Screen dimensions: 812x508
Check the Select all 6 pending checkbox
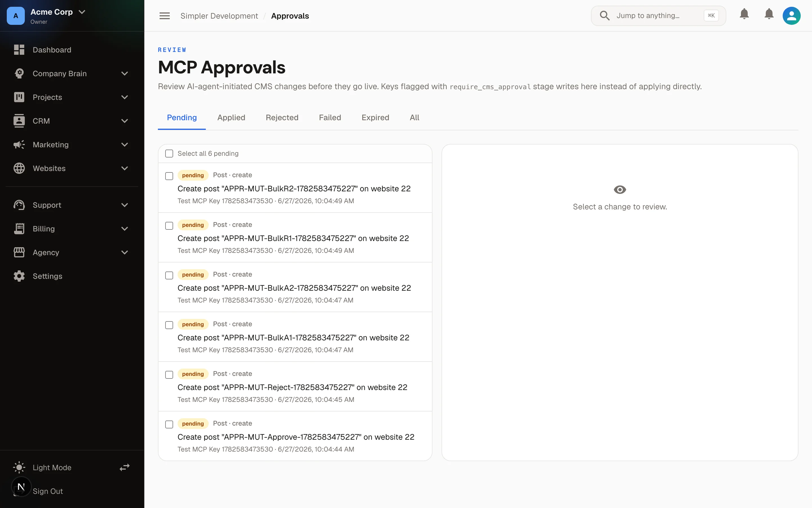[169, 154]
